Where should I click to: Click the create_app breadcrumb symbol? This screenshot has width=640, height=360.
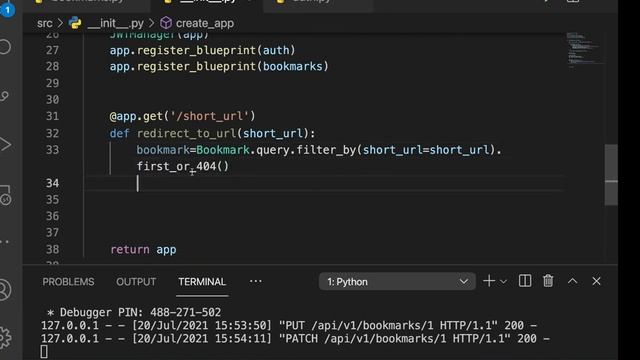(x=205, y=23)
